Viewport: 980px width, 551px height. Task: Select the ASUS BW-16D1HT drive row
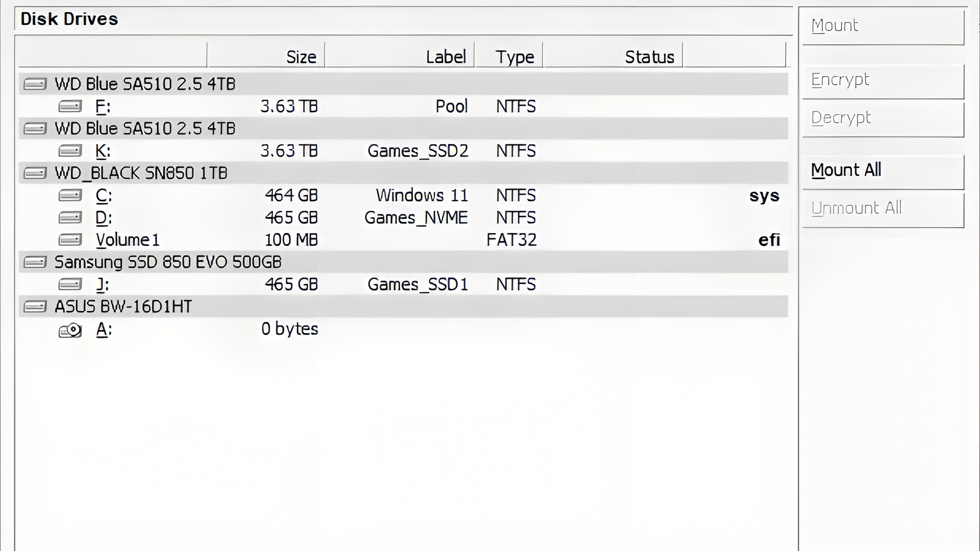[403, 307]
